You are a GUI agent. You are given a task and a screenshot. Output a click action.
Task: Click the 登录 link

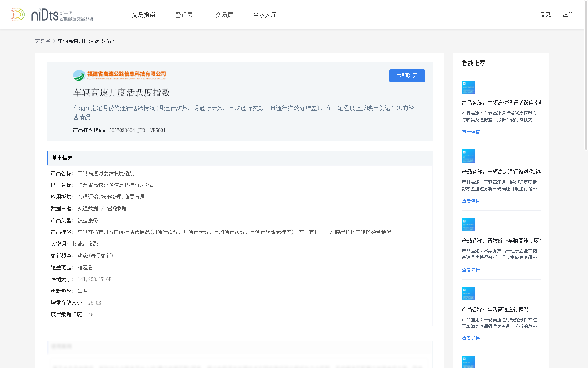pyautogui.click(x=546, y=15)
